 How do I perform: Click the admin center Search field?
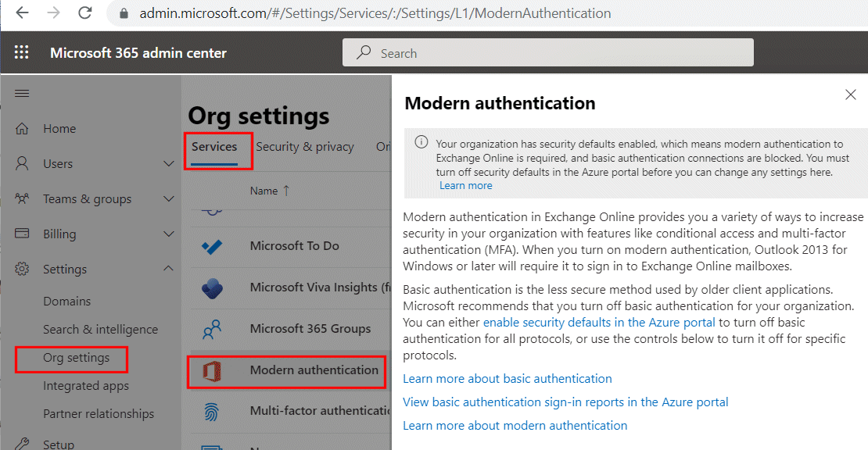click(x=547, y=53)
